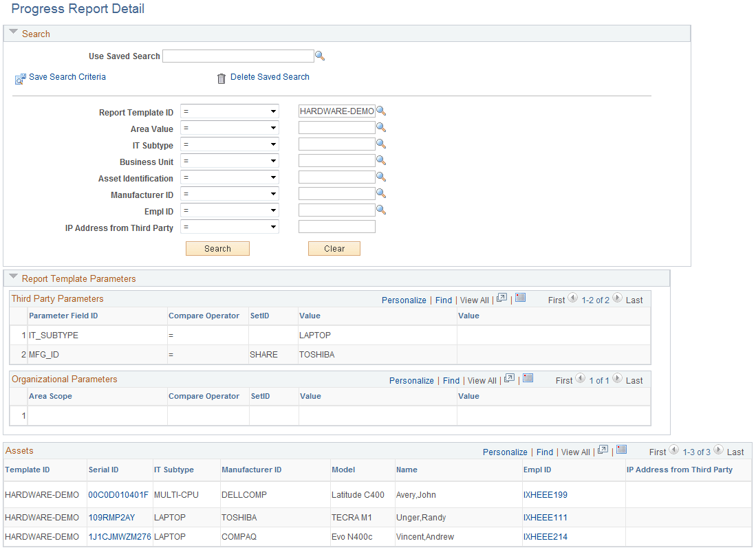Viewport: 756px width, 550px height.
Task: Click the IP Address from Third Party input field
Action: click(336, 225)
